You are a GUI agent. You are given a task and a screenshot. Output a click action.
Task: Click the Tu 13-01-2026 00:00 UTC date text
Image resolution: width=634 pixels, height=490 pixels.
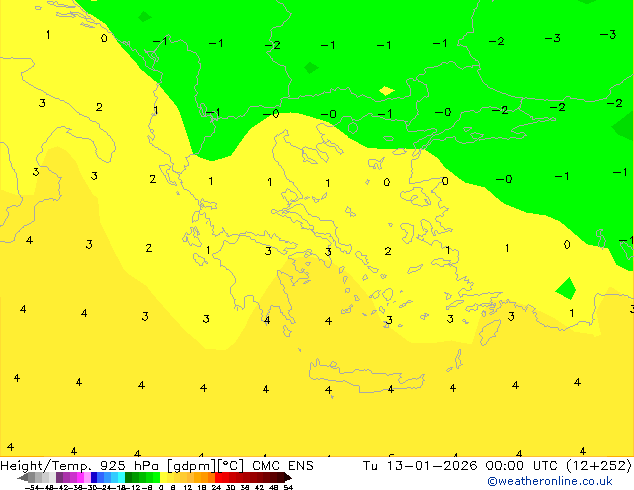tap(462, 466)
